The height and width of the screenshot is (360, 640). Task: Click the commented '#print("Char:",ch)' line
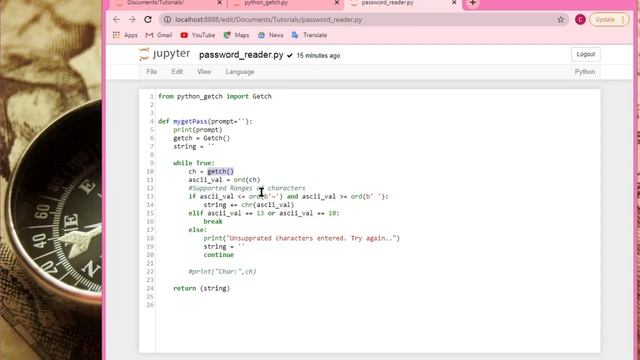pyautogui.click(x=222, y=271)
